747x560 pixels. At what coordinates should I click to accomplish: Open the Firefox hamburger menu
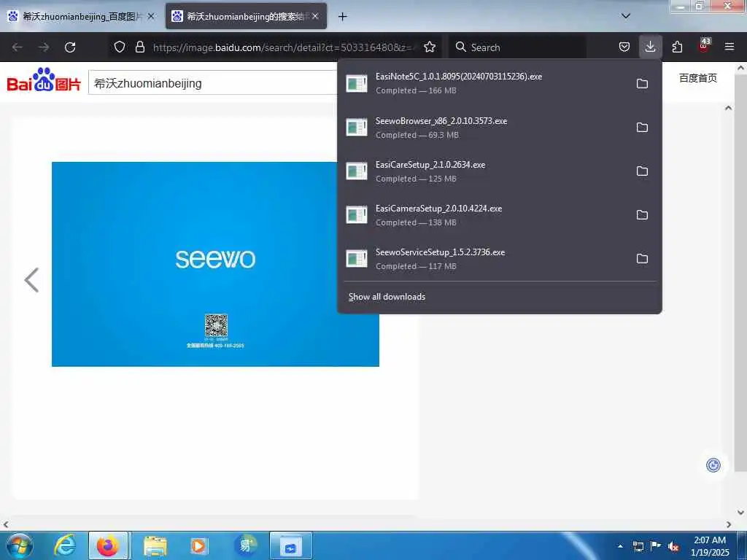coord(729,47)
